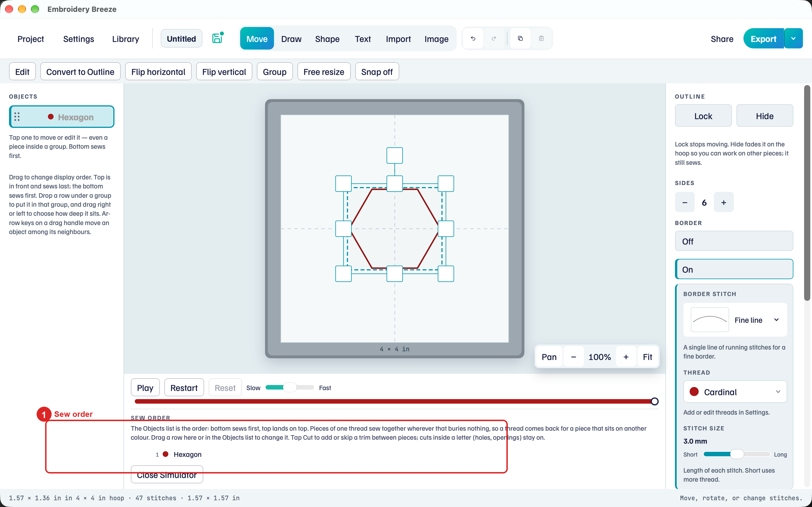Screen dimensions: 812x507
Task: Click the rotation handle above the hexagon
Action: [395, 155]
